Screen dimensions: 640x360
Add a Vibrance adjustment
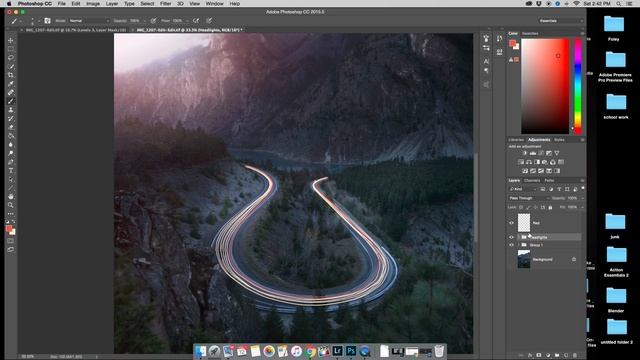[x=557, y=153]
